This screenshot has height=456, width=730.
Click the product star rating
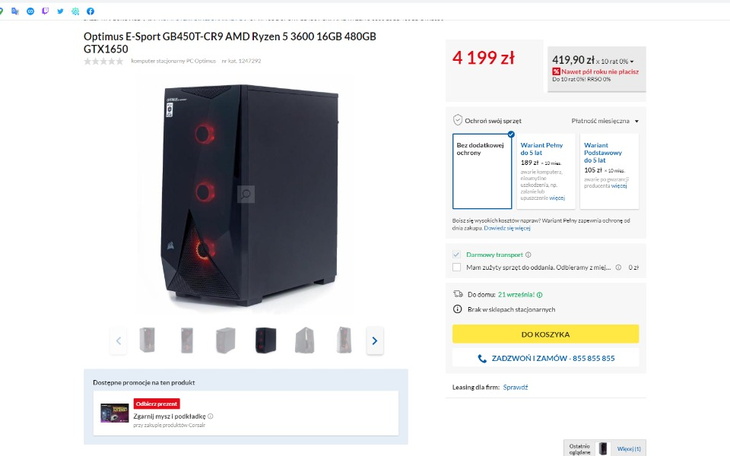click(103, 61)
